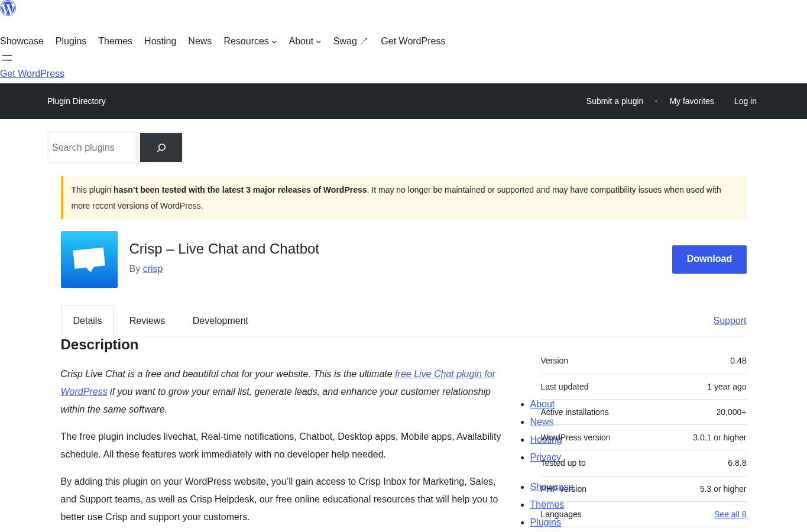Click the overlapping Themes footer link

click(547, 505)
